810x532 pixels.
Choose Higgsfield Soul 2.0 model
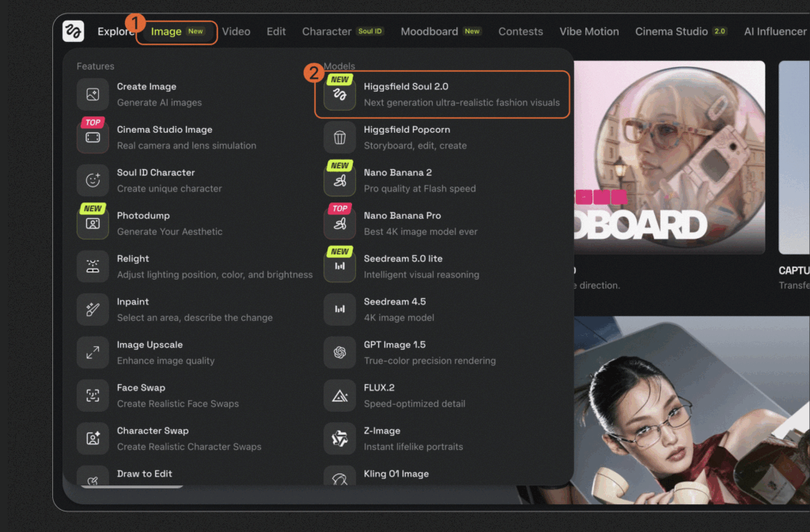click(441, 94)
